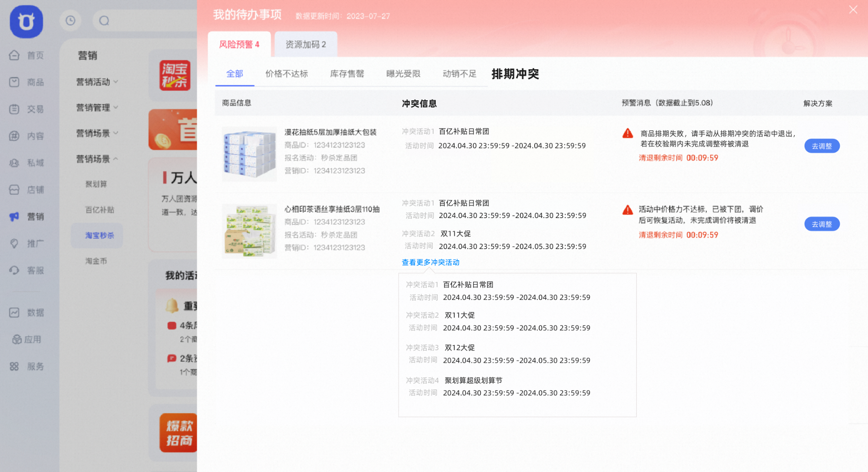Open 服务 services in sidebar
Image resolution: width=868 pixels, height=472 pixels.
tap(27, 366)
